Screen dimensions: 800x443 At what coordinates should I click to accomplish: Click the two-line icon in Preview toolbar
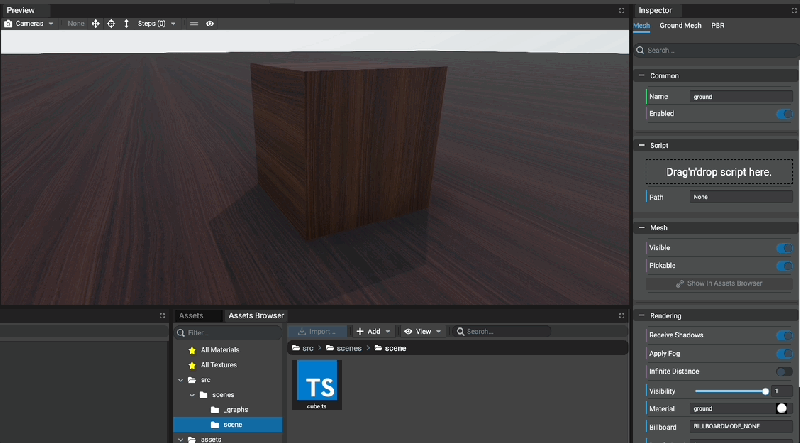pos(194,23)
